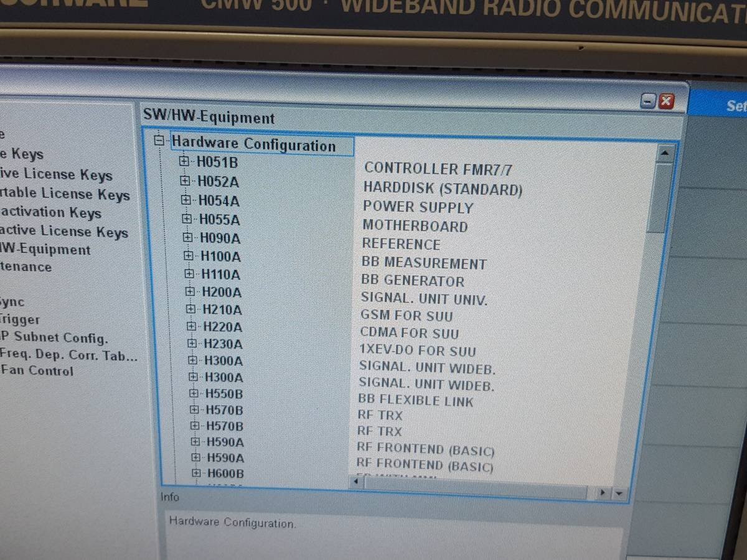Image resolution: width=747 pixels, height=560 pixels.
Task: Click the CONTROLLER FMR7/7 description
Action: tap(439, 169)
